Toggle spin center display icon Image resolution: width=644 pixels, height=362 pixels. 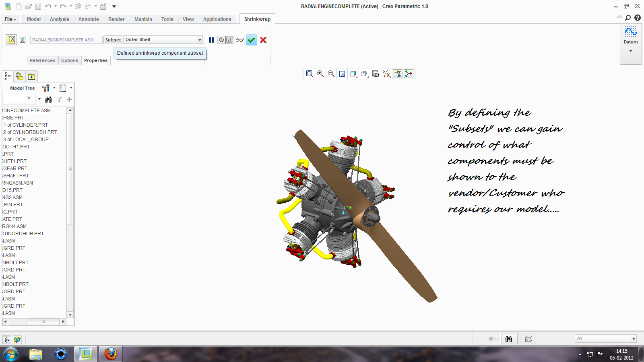coord(409,74)
